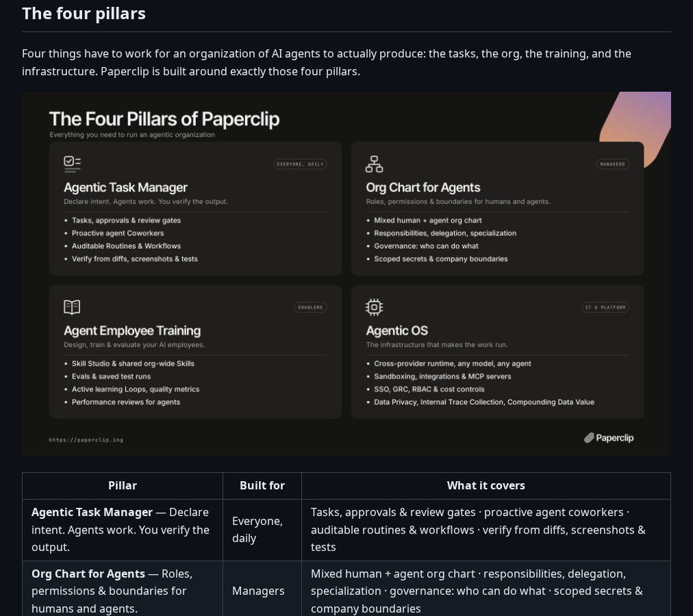Click the 'Built for' table column header

point(262,486)
